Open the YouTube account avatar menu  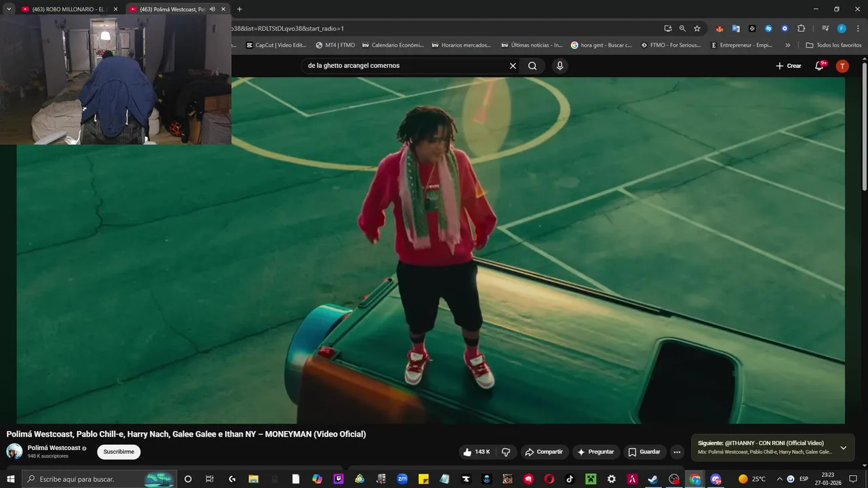[x=842, y=66]
